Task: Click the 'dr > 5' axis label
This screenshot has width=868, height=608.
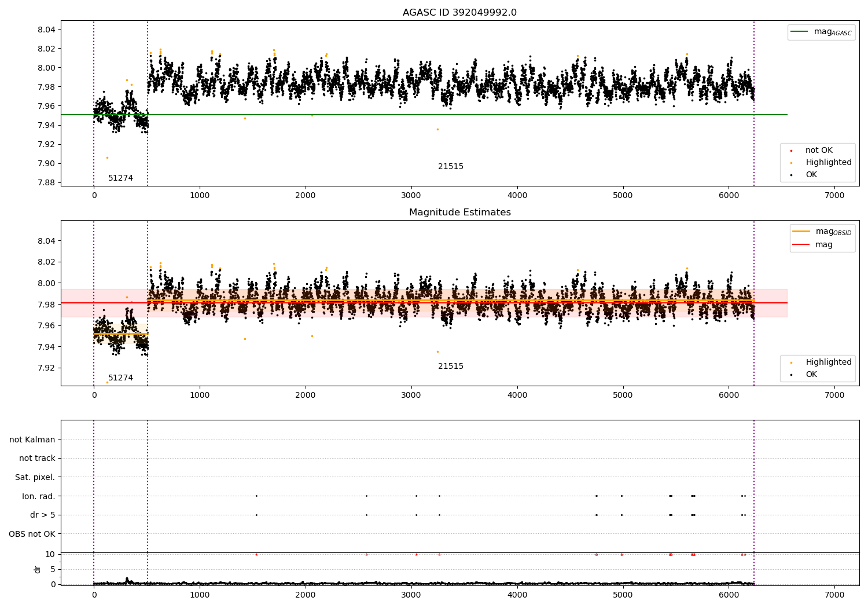Action: [43, 515]
